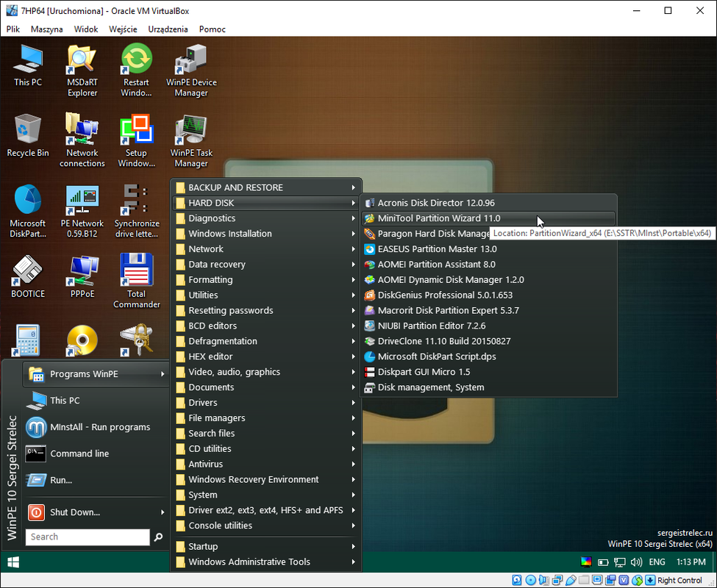Open Disk management, System entry

tap(488, 387)
